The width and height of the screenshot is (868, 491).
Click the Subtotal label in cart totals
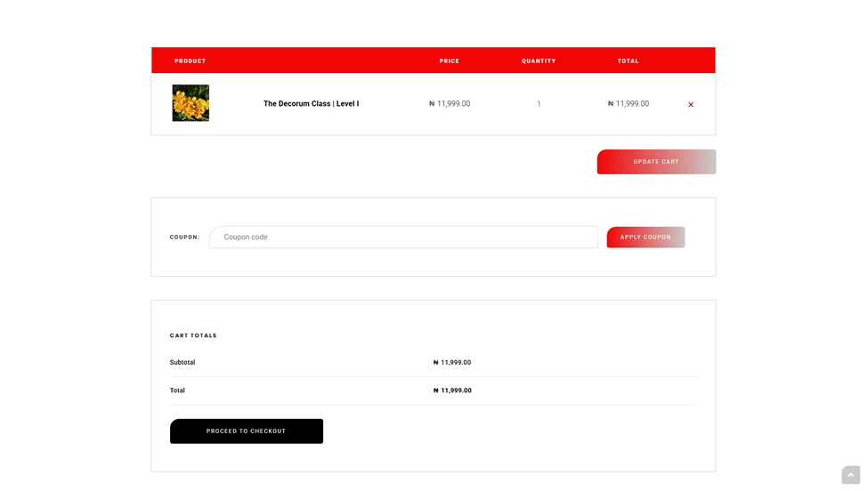click(183, 363)
